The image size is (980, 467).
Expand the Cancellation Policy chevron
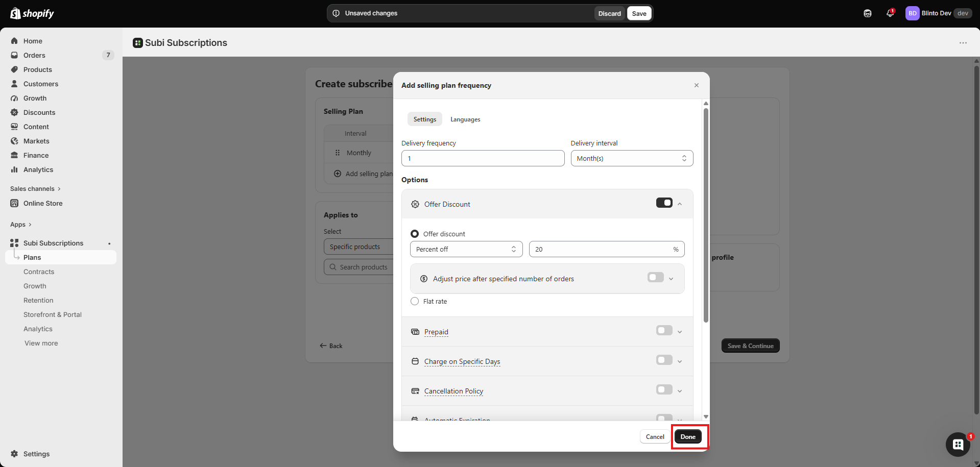pyautogui.click(x=680, y=391)
